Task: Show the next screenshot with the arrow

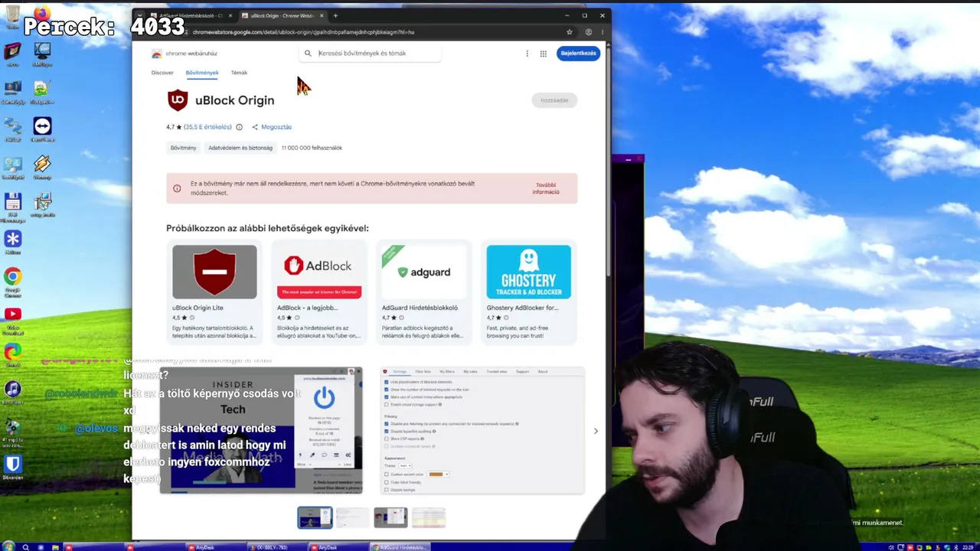Action: point(596,431)
